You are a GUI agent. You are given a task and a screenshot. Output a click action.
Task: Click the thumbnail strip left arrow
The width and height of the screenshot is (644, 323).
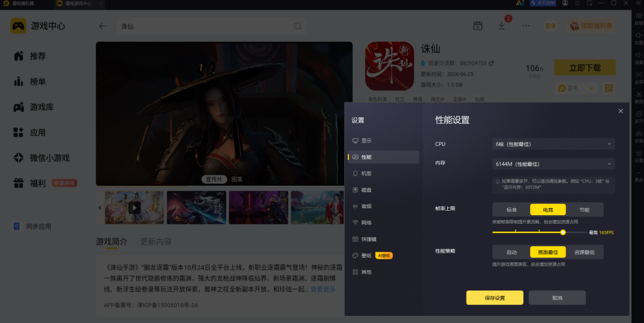tap(99, 208)
